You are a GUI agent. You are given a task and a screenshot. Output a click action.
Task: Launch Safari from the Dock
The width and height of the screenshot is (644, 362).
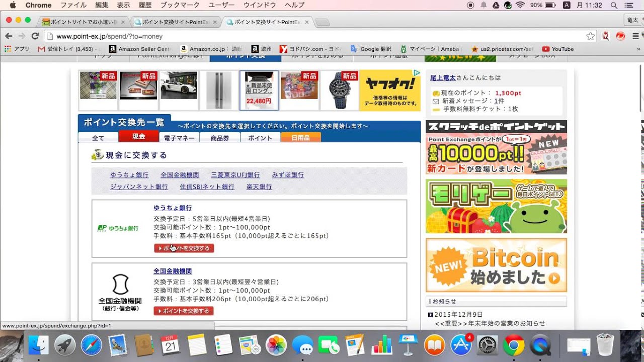(91, 345)
